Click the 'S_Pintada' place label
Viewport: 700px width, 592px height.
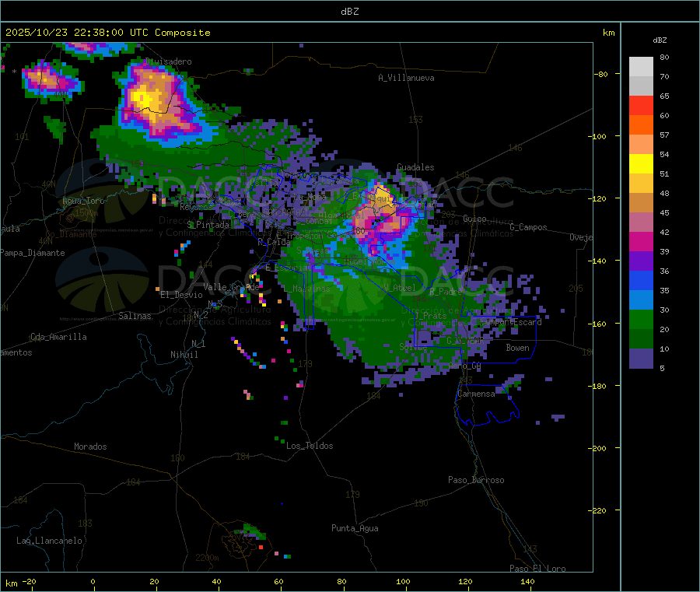208,225
